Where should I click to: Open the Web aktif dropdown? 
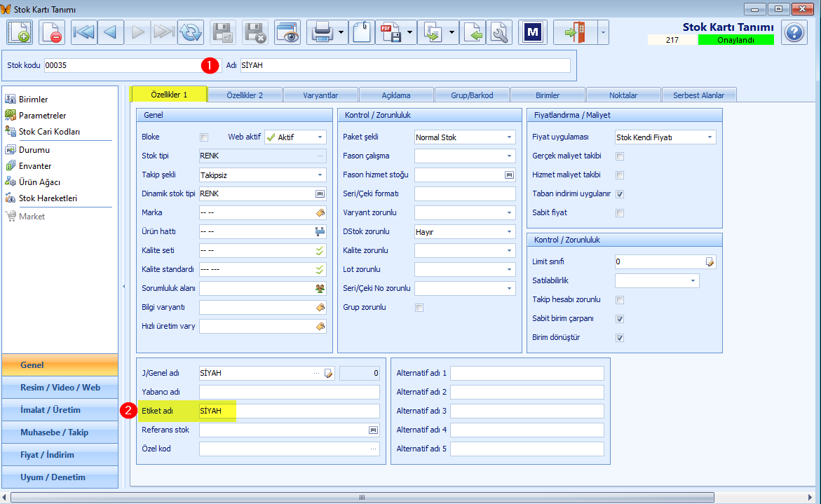(320, 137)
